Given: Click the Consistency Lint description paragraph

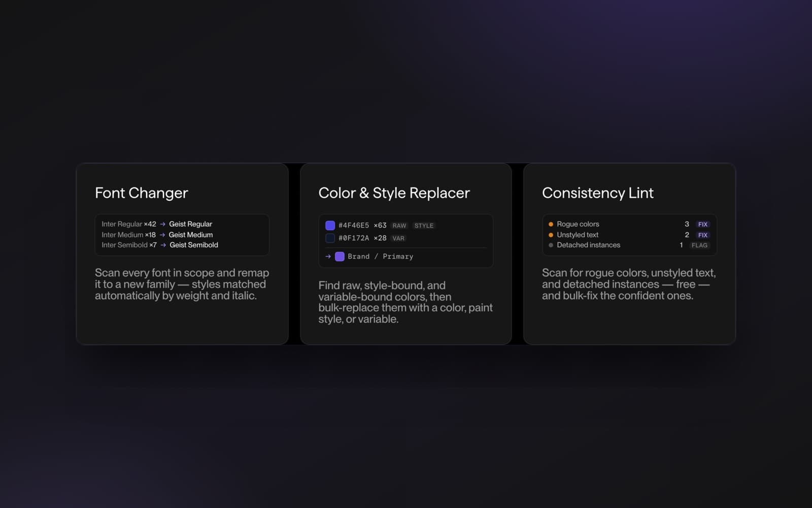Looking at the screenshot, I should click(629, 284).
